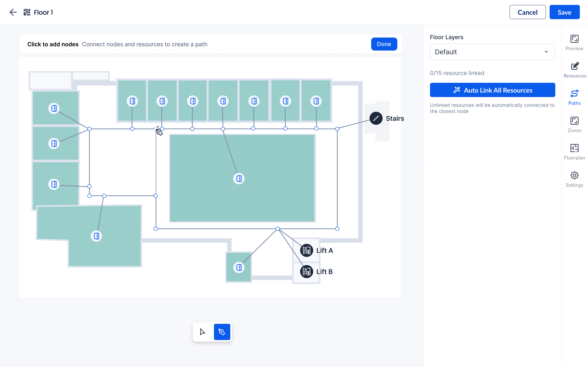Viewport: 588px width, 367px height.
Task: Select the pen node drawing tool
Action: pos(222,332)
